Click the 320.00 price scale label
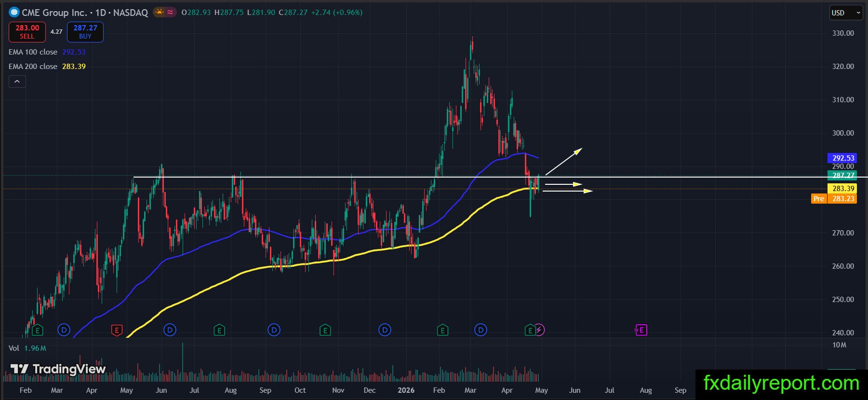The image size is (868, 400). 843,67
